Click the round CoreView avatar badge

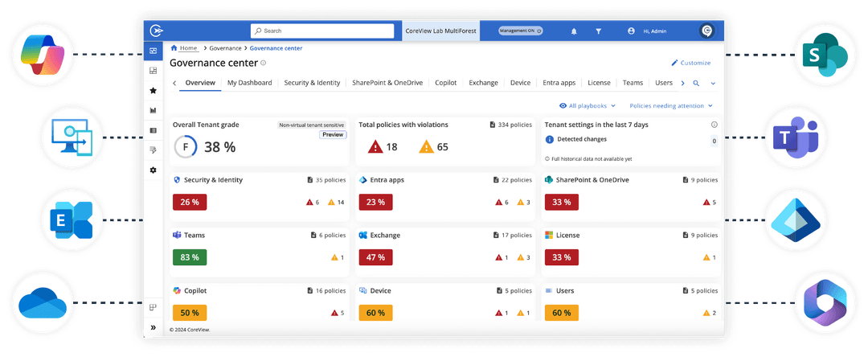tap(707, 31)
